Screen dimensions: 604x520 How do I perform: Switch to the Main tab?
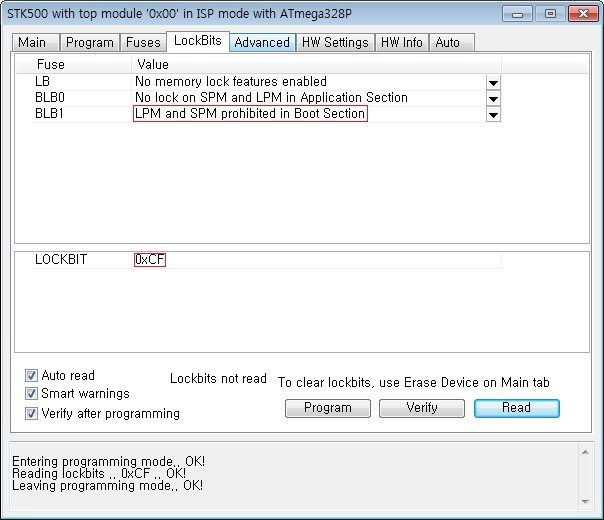[35, 42]
